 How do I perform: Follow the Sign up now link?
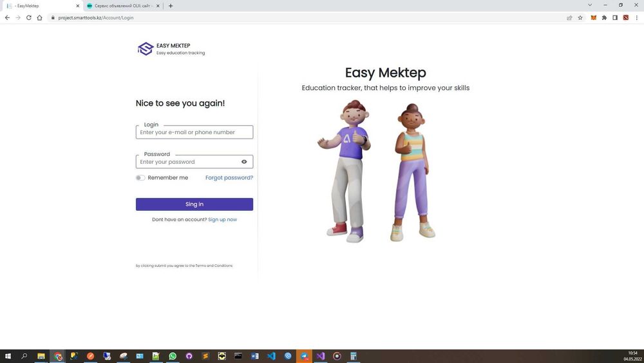[x=223, y=219]
